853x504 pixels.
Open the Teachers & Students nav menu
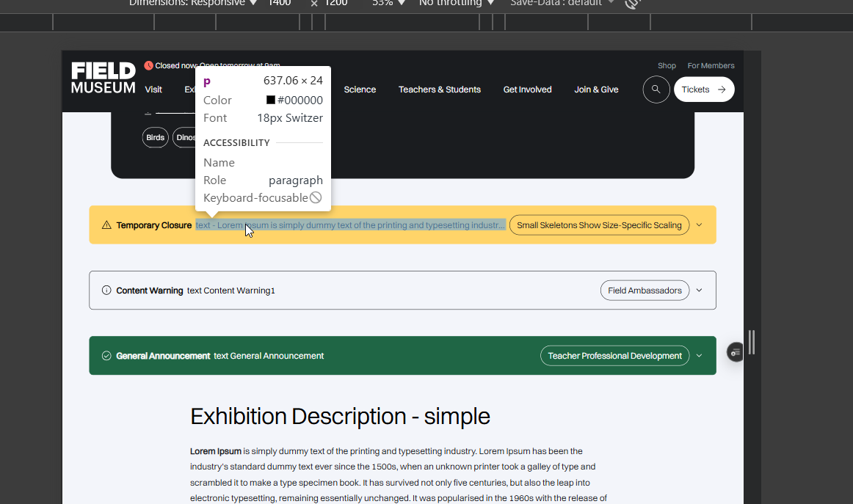[439, 90]
